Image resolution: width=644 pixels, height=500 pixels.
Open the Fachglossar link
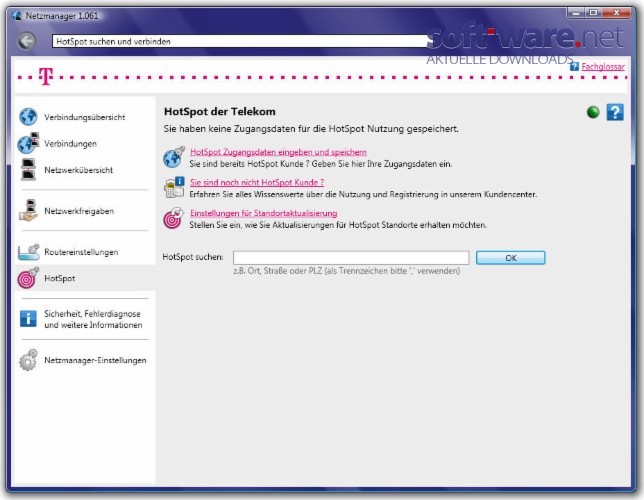(603, 67)
